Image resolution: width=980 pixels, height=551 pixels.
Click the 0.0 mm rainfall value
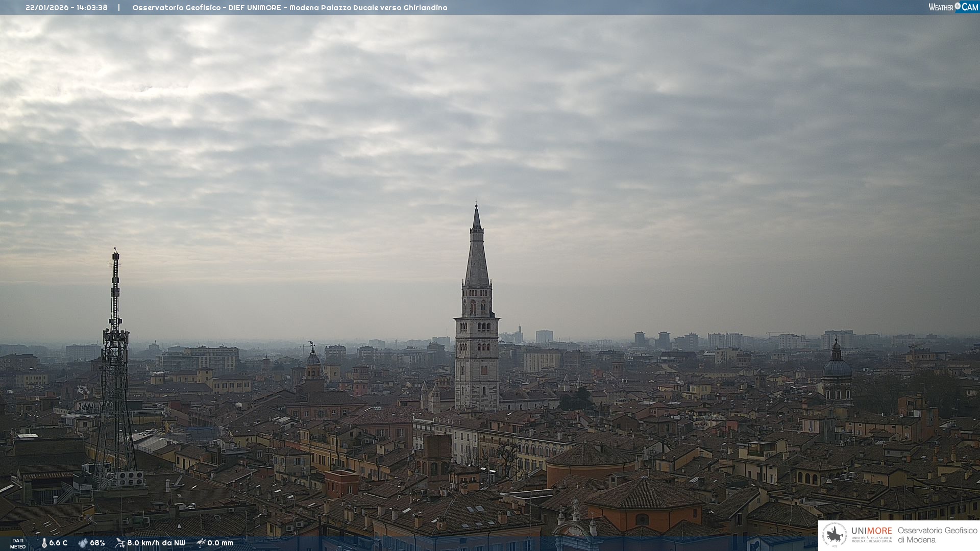[x=220, y=543]
